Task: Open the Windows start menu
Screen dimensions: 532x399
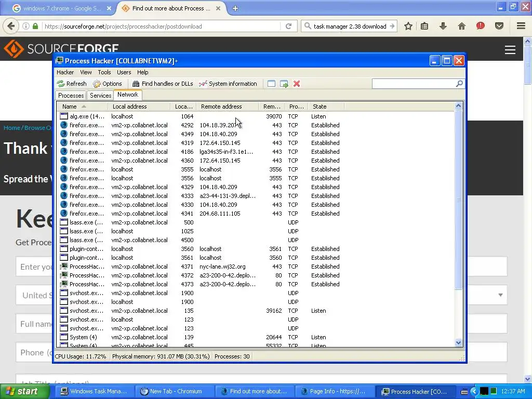Action: coord(24,392)
